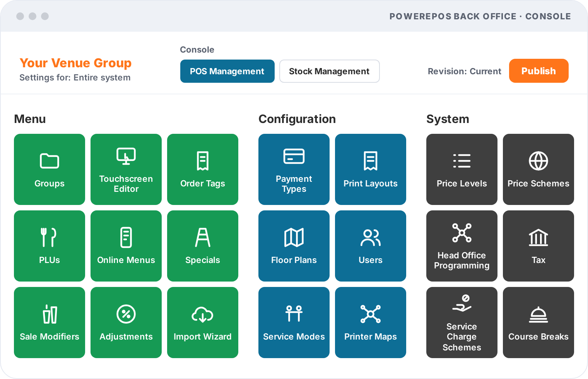This screenshot has width=588, height=379.
Task: Open the Course Breaks tile
Action: click(538, 323)
